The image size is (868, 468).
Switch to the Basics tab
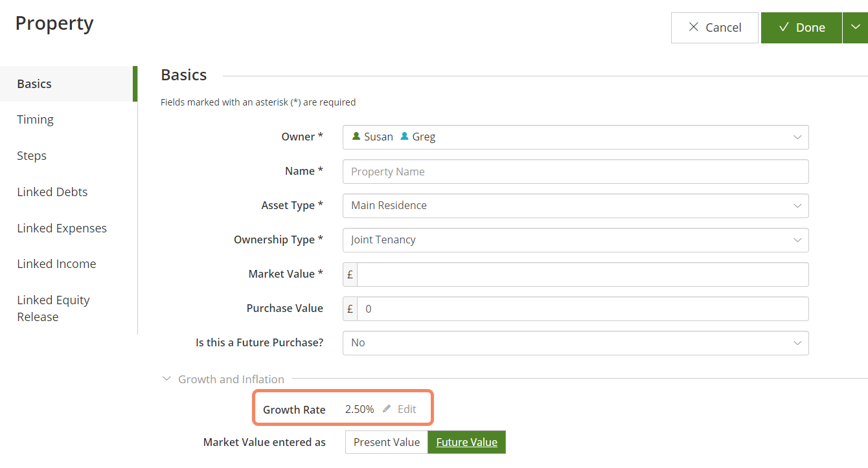point(69,84)
